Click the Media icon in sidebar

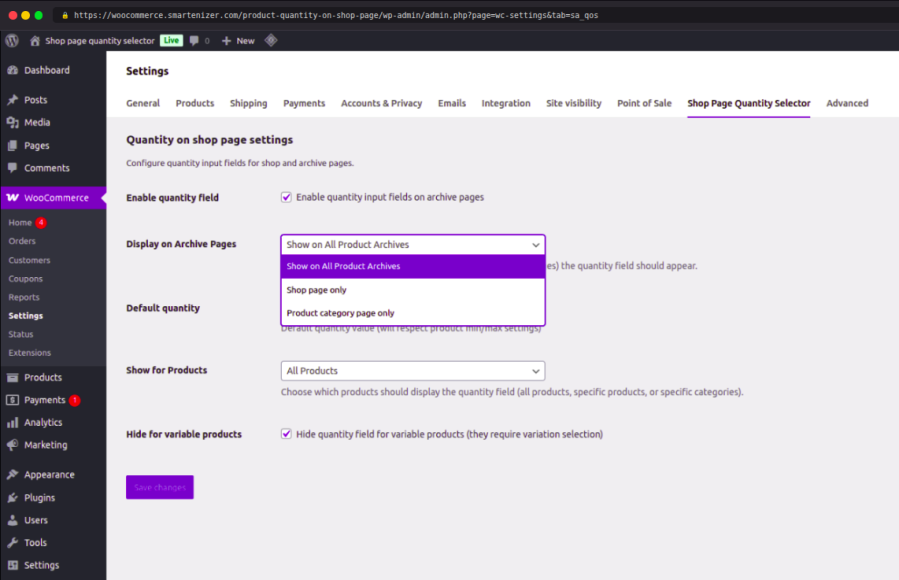pyautogui.click(x=13, y=122)
